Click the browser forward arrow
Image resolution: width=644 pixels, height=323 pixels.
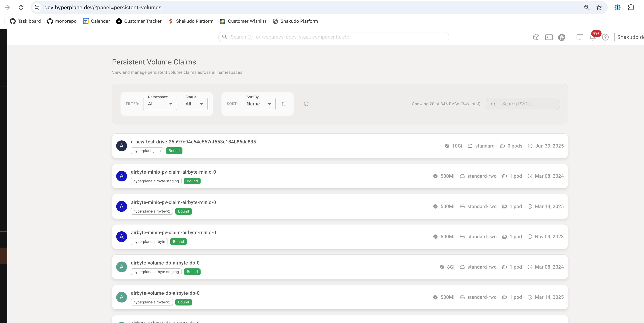click(x=7, y=7)
